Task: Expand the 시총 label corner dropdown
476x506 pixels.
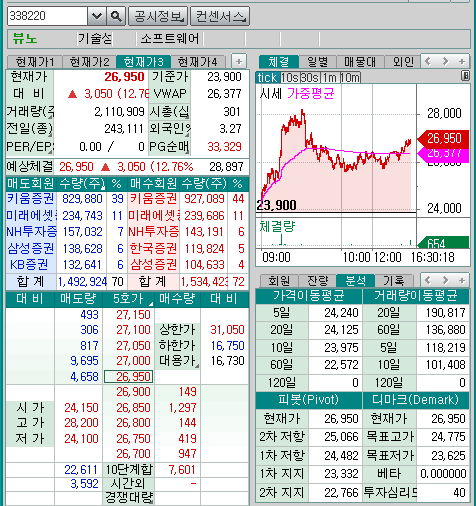Action: click(187, 116)
